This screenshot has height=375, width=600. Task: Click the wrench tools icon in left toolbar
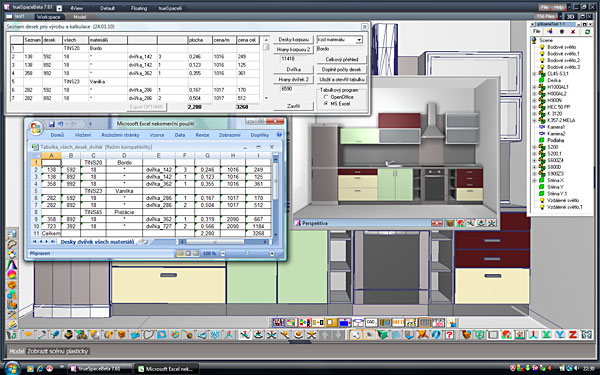(x=12, y=315)
